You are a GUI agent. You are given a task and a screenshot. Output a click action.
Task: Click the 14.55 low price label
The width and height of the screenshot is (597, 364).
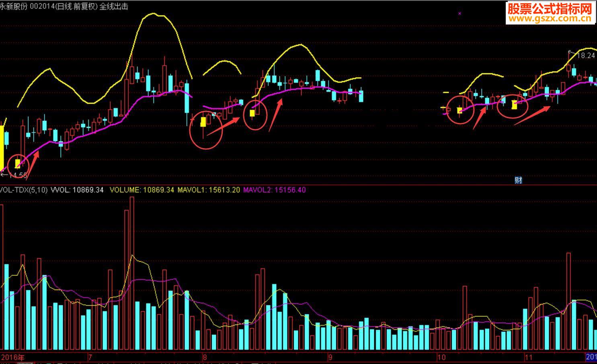click(18, 175)
